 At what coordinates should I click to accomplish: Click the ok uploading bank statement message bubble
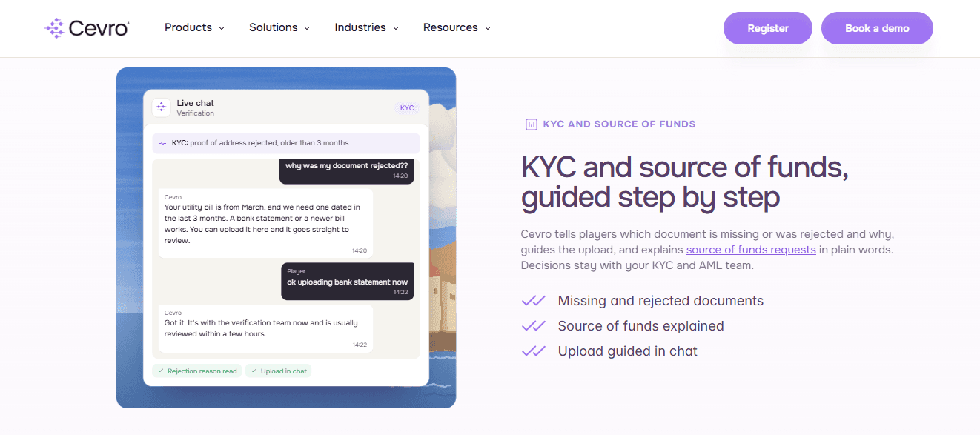348,282
